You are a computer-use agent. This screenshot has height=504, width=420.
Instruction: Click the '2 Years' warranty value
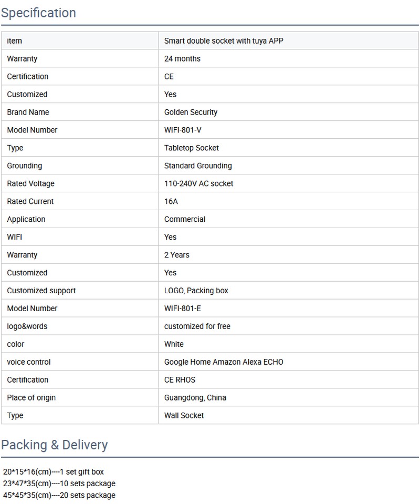[177, 255]
